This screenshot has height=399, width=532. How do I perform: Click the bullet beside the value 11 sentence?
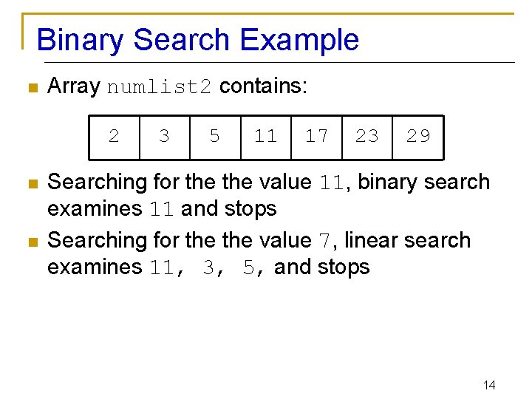tap(31, 184)
